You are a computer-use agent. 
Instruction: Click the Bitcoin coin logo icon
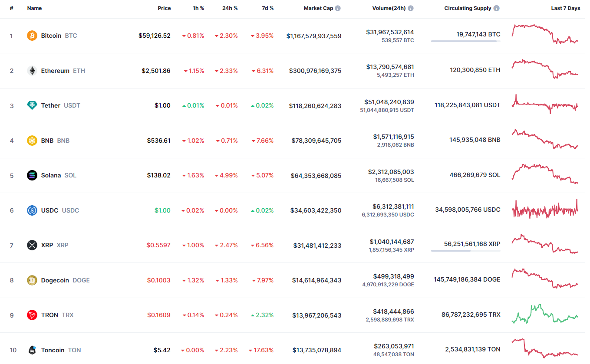click(32, 36)
